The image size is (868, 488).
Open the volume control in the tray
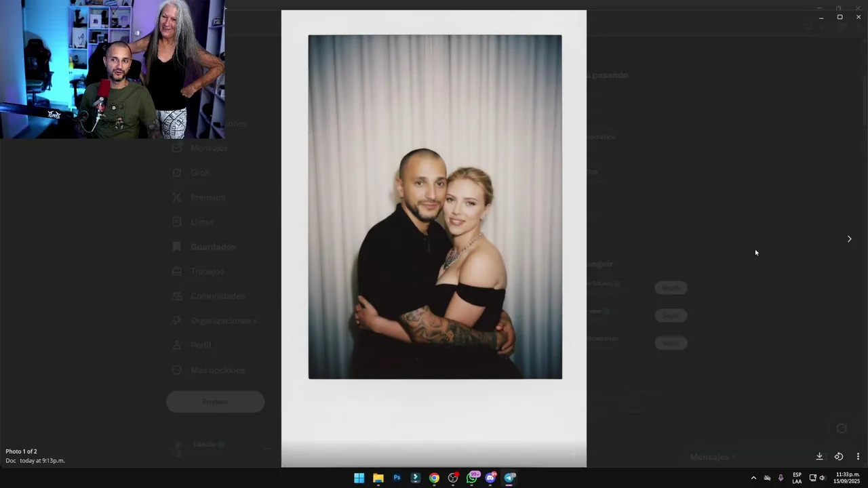(x=822, y=478)
